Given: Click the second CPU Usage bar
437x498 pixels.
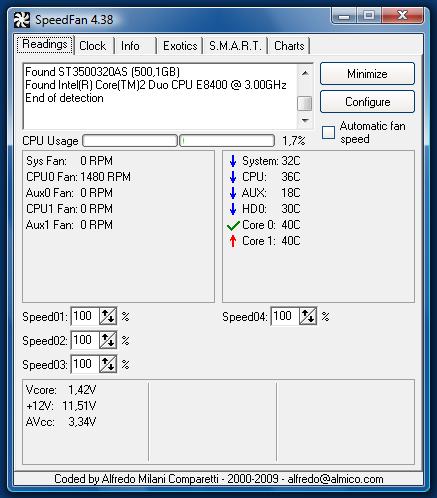Looking at the screenshot, I should click(227, 141).
